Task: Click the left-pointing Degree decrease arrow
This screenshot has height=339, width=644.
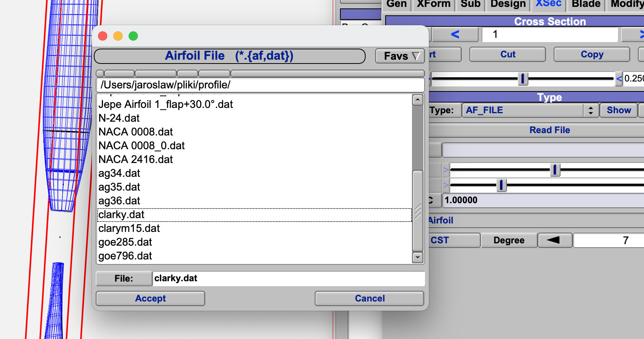Action: (x=554, y=240)
